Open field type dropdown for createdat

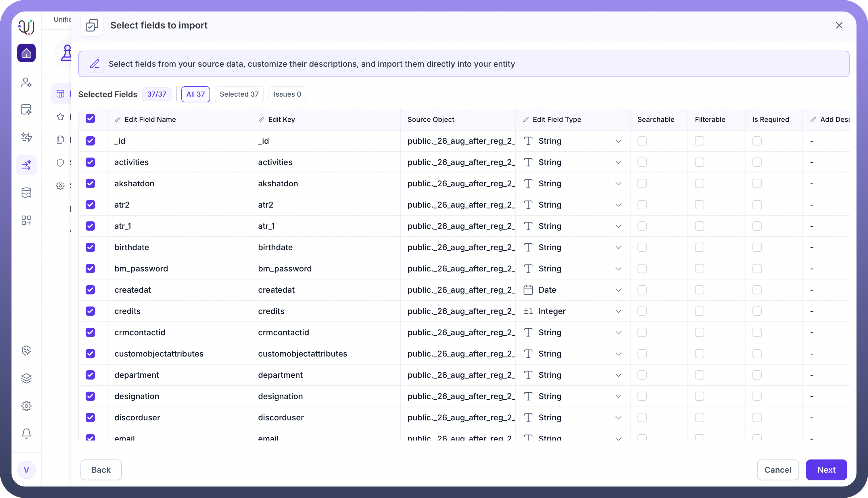618,290
